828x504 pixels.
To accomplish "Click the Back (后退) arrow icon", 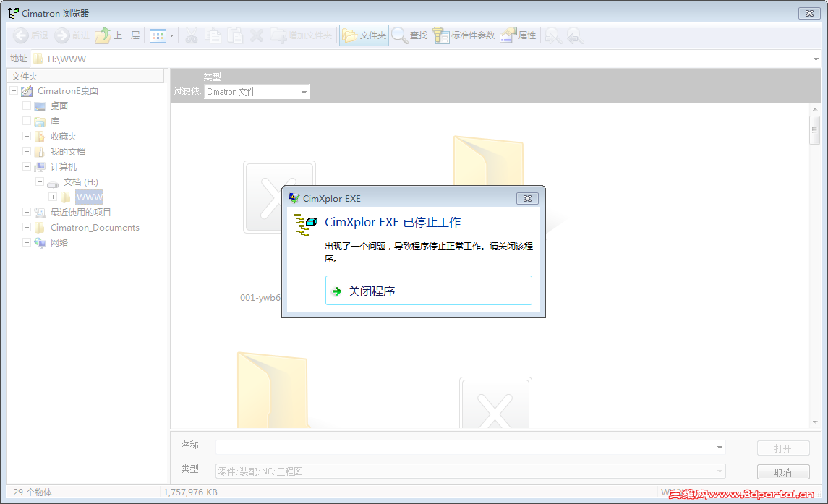I will (20, 35).
